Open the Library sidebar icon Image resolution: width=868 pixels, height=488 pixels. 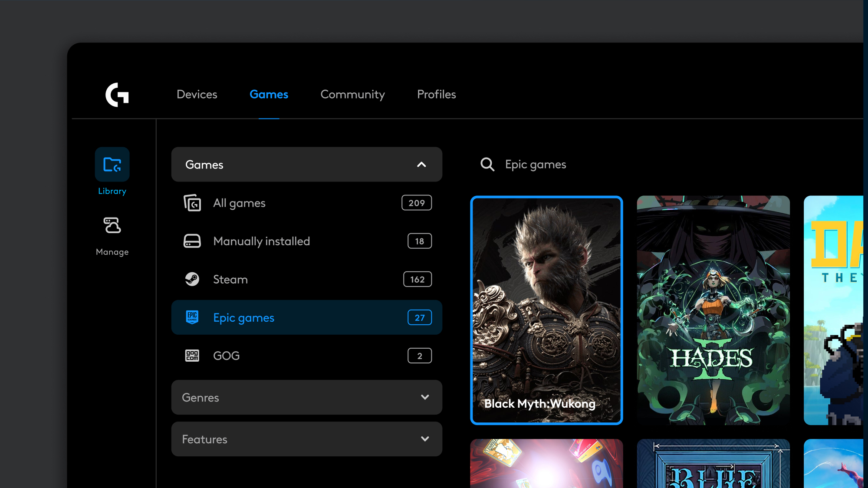coord(112,165)
